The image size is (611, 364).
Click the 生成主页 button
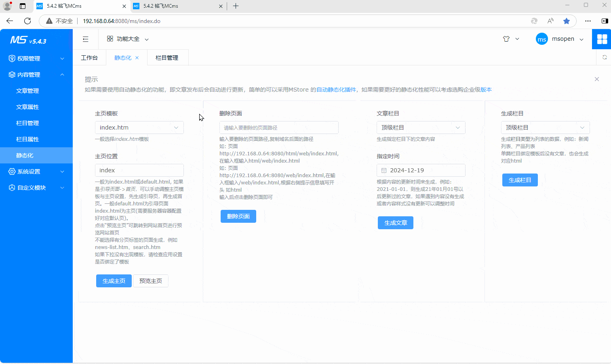(114, 281)
